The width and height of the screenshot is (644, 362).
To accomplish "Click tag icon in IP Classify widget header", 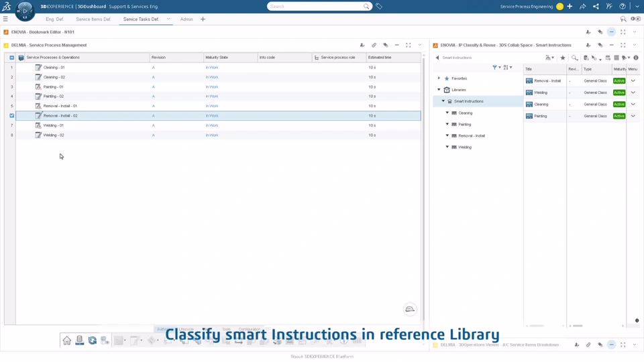I will pos(600,45).
